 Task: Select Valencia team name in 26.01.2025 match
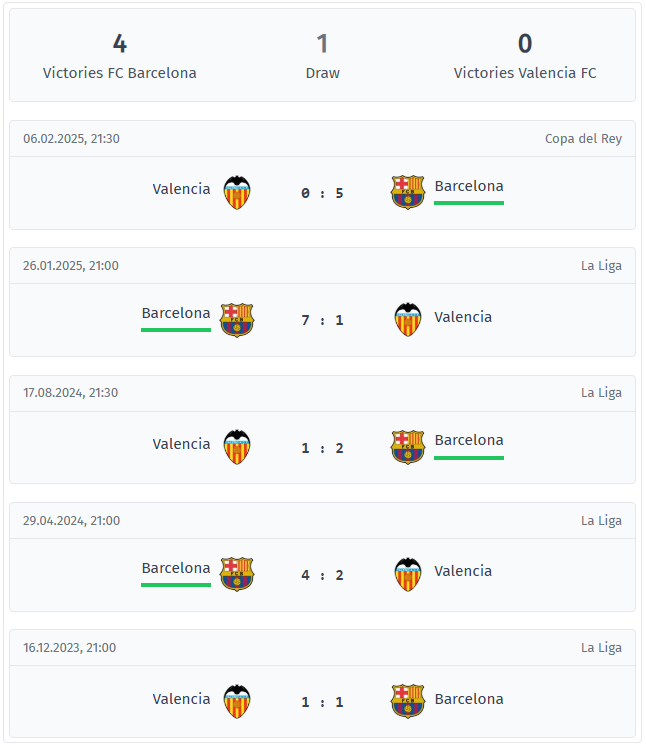point(463,317)
